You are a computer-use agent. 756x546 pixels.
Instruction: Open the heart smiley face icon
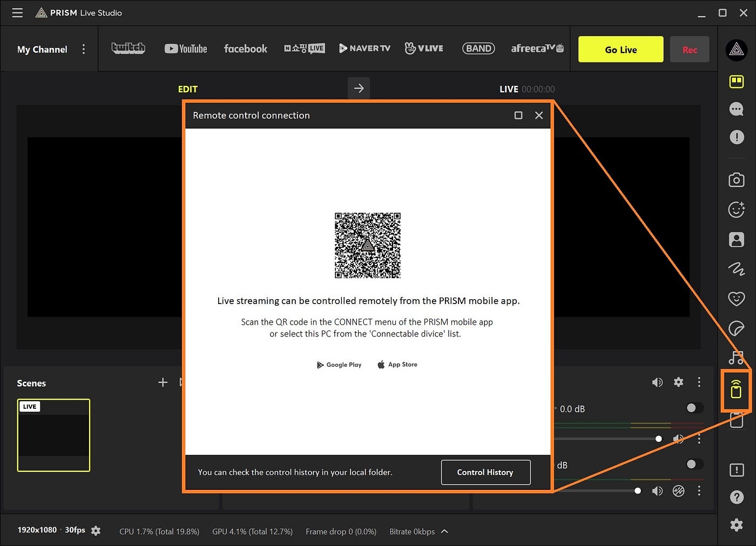click(x=736, y=299)
